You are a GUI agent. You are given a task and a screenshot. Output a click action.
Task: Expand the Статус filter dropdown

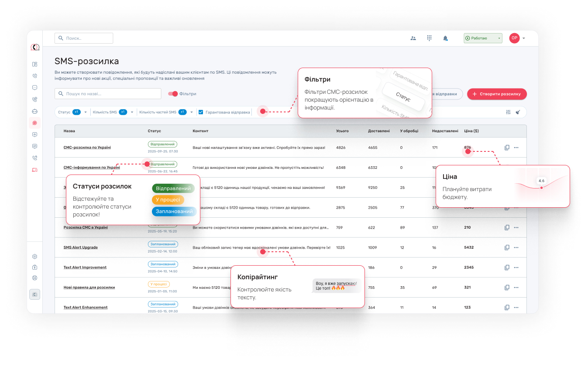pyautogui.click(x=86, y=112)
